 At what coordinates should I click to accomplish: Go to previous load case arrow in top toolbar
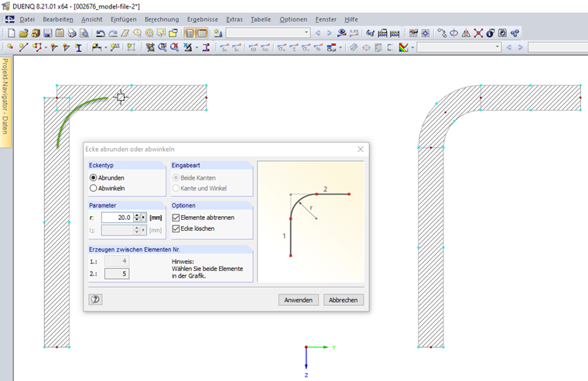tap(318, 33)
